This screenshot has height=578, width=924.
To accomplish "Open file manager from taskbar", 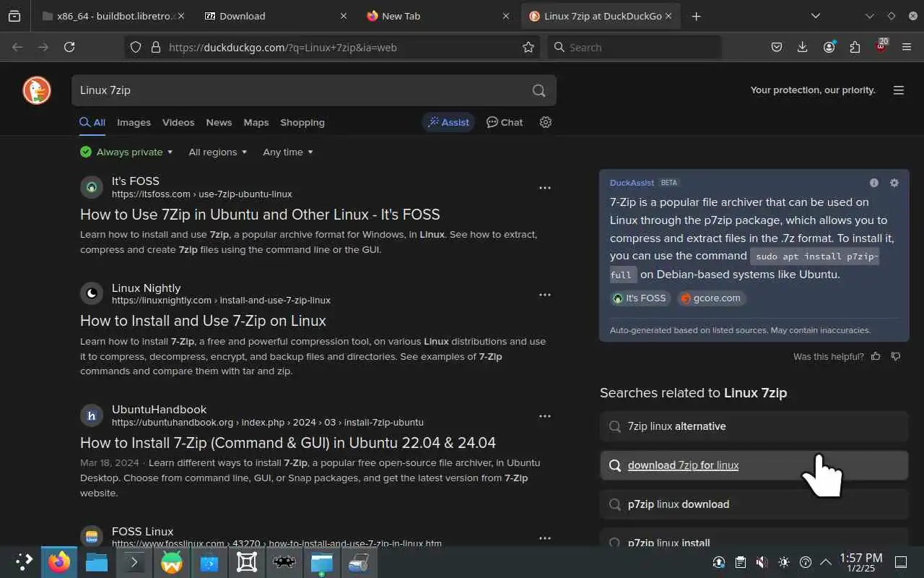I will [97, 562].
